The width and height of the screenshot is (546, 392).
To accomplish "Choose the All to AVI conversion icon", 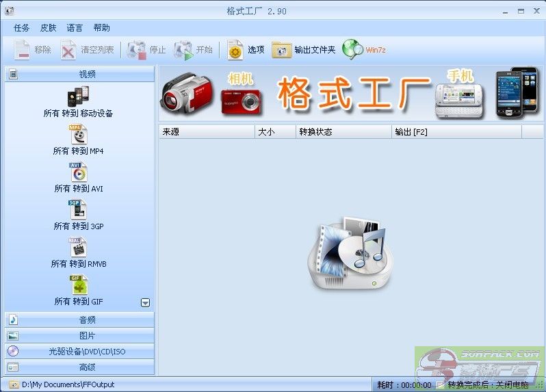I will click(78, 173).
